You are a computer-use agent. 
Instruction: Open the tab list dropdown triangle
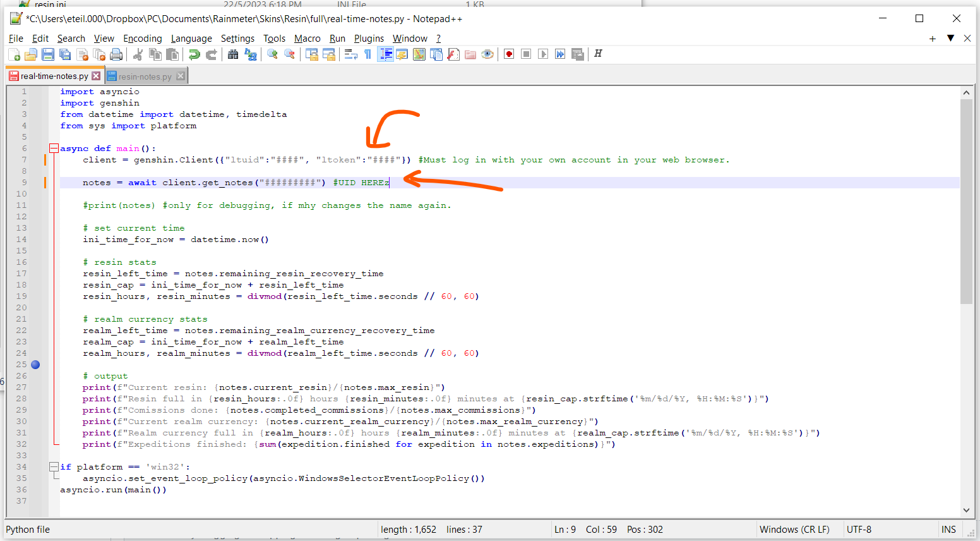[950, 39]
